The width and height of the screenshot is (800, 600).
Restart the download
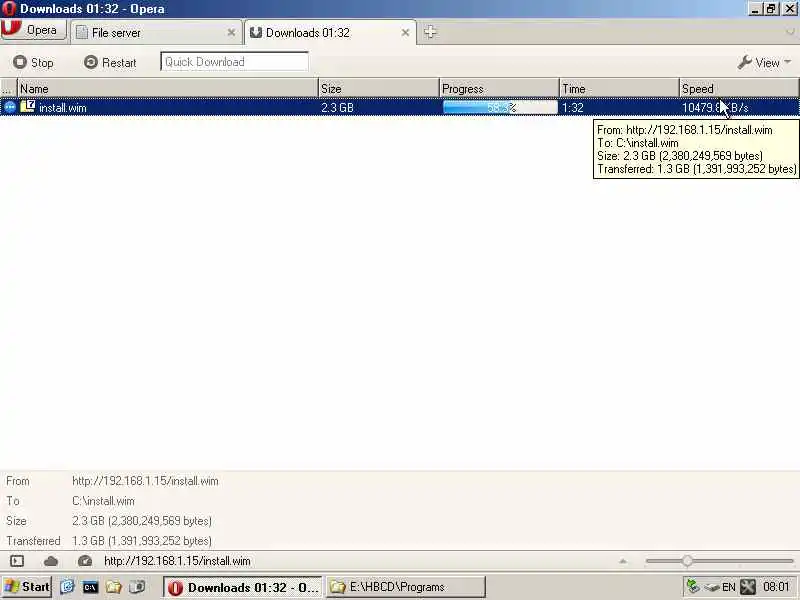pyautogui.click(x=111, y=62)
